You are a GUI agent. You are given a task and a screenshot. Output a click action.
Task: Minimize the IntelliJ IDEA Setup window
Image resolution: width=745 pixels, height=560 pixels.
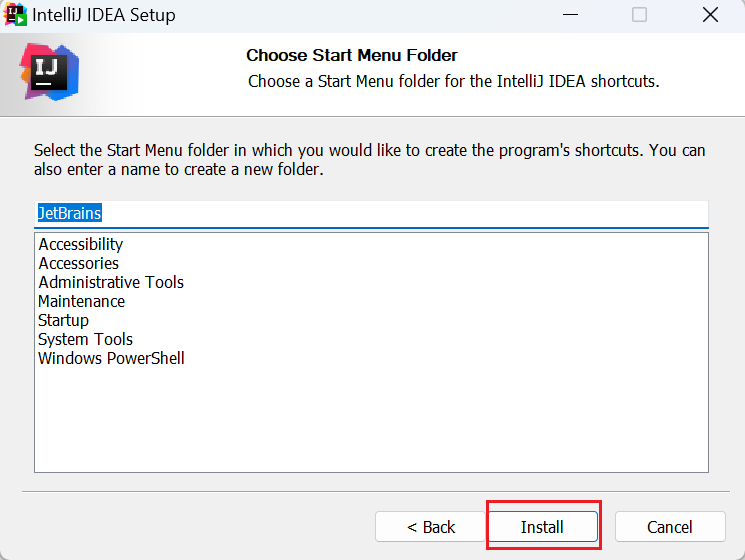tap(571, 15)
